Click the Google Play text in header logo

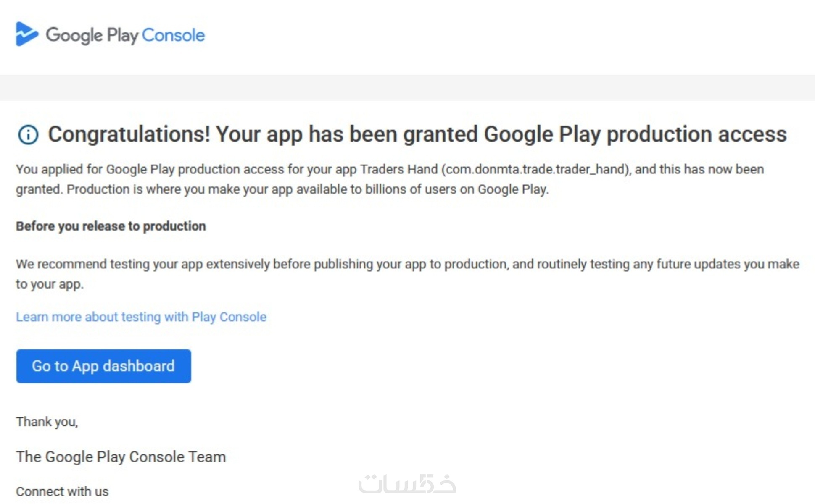pyautogui.click(x=92, y=35)
